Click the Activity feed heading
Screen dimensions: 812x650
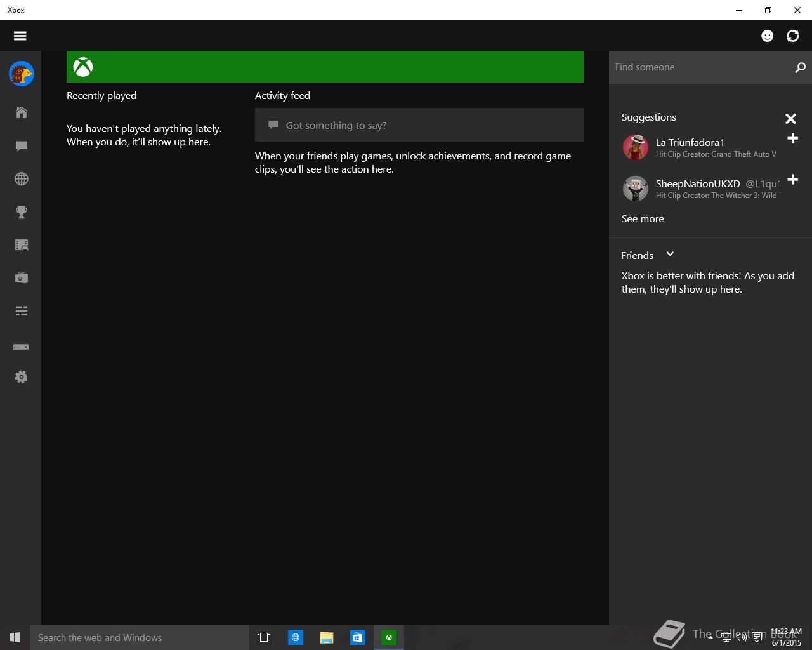click(x=282, y=96)
